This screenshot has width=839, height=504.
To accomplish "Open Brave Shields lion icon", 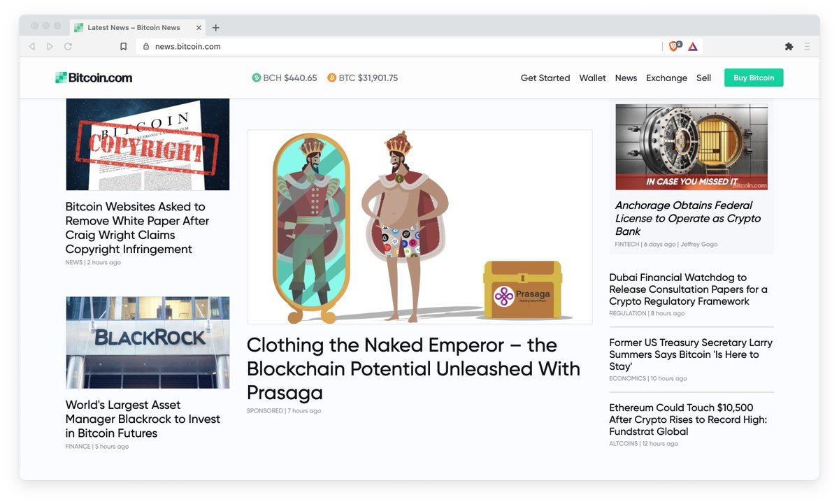I will tap(674, 46).
